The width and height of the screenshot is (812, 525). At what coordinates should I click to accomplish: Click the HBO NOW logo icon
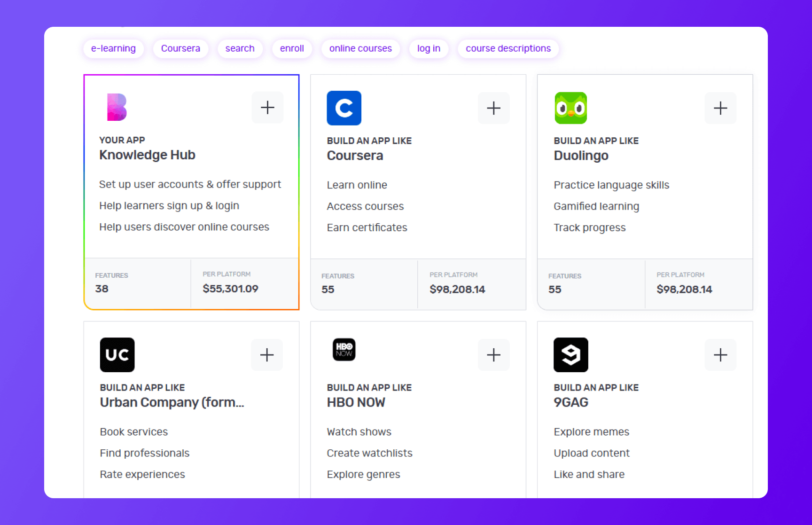tap(344, 350)
